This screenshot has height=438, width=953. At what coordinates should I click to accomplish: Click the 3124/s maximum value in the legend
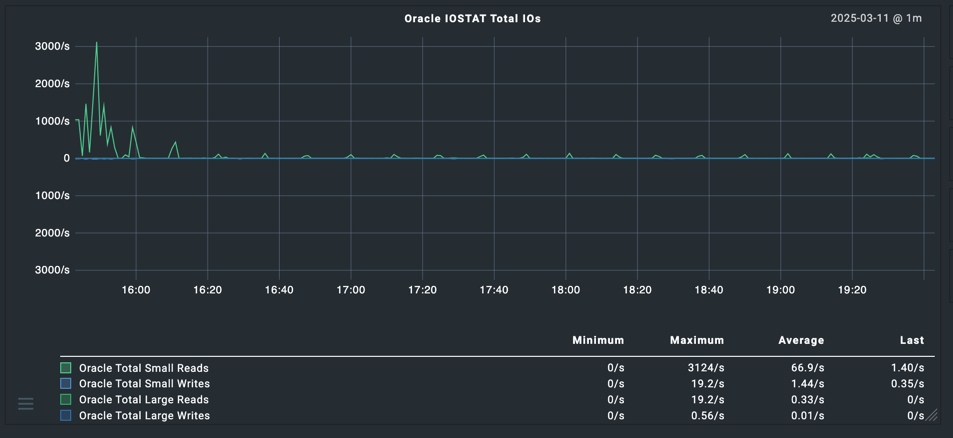click(704, 368)
